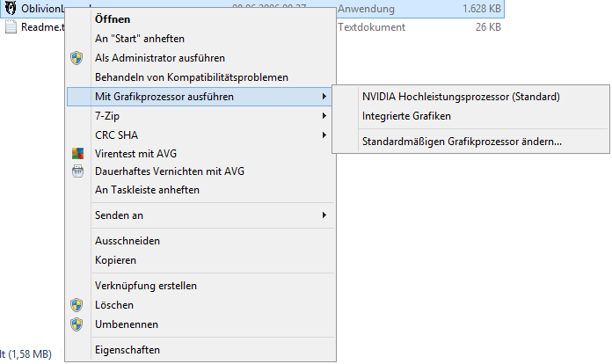Click the 1.628 KB size value
612x364 pixels.
click(x=481, y=9)
